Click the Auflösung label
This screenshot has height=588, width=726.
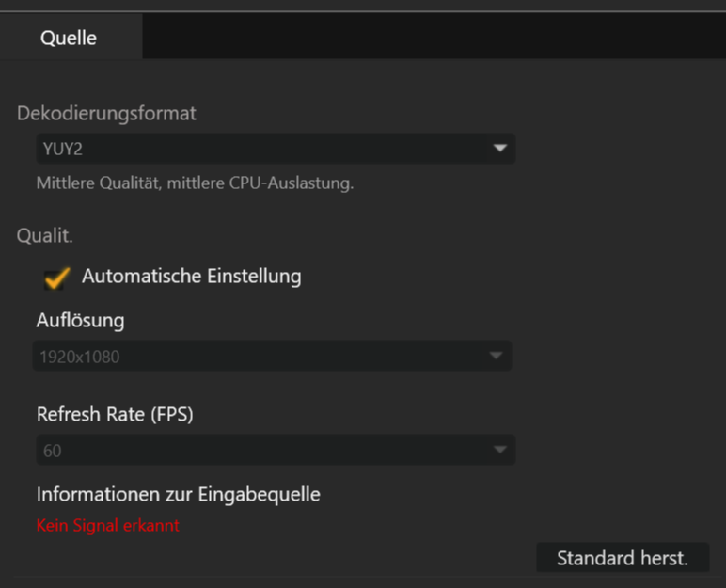tap(80, 320)
